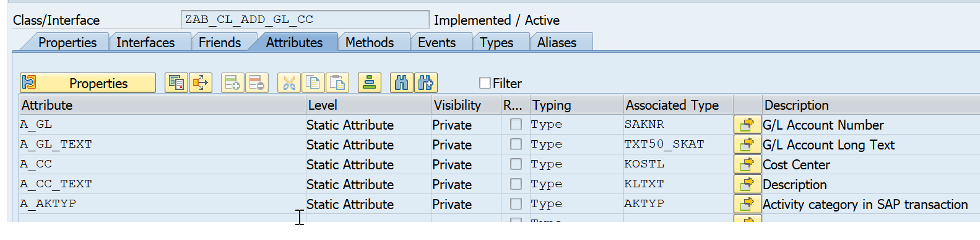980x240 pixels.
Task: Click the Associated Type column header
Action: point(679,105)
